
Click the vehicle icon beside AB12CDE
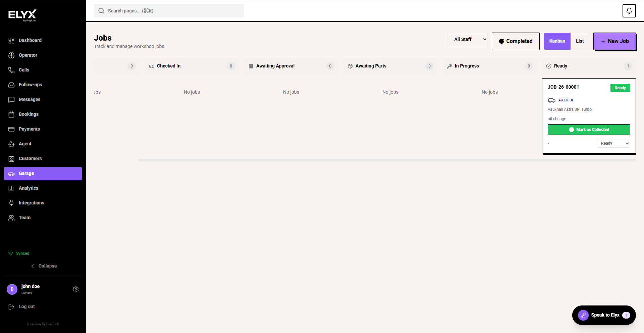tap(552, 100)
